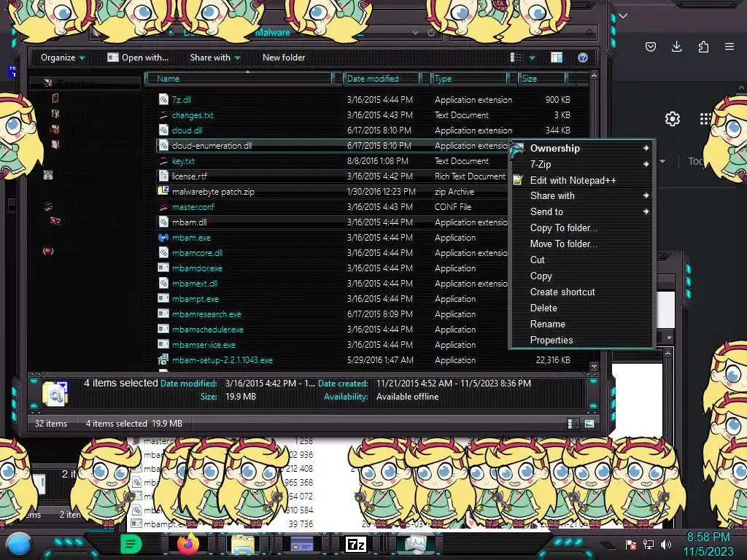
Task: Open Start orb on taskbar
Action: (19, 544)
